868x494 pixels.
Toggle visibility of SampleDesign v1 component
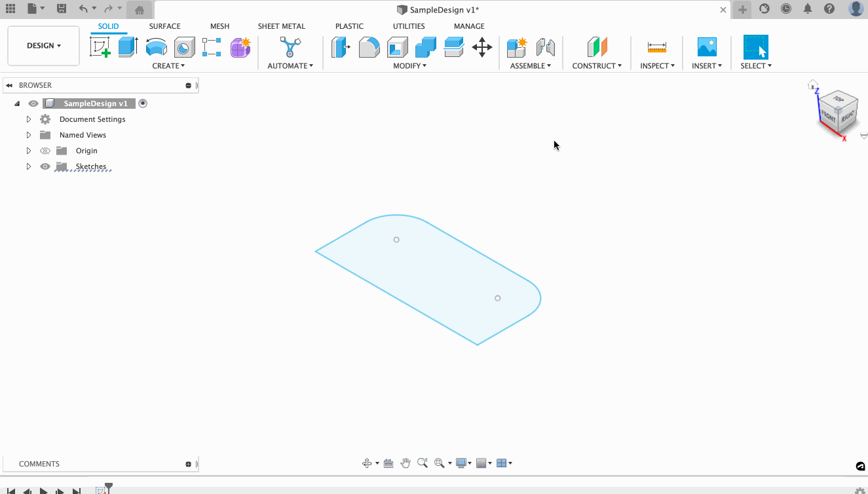33,104
